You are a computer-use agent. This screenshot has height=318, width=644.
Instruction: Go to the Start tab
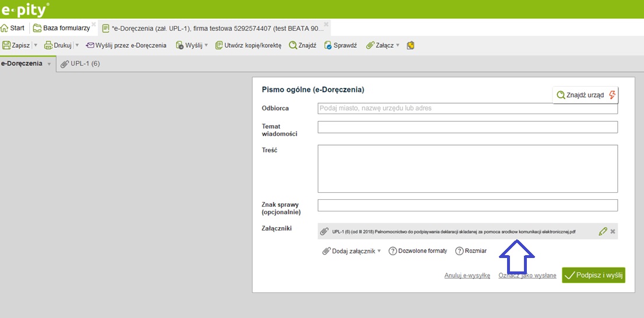(13, 28)
